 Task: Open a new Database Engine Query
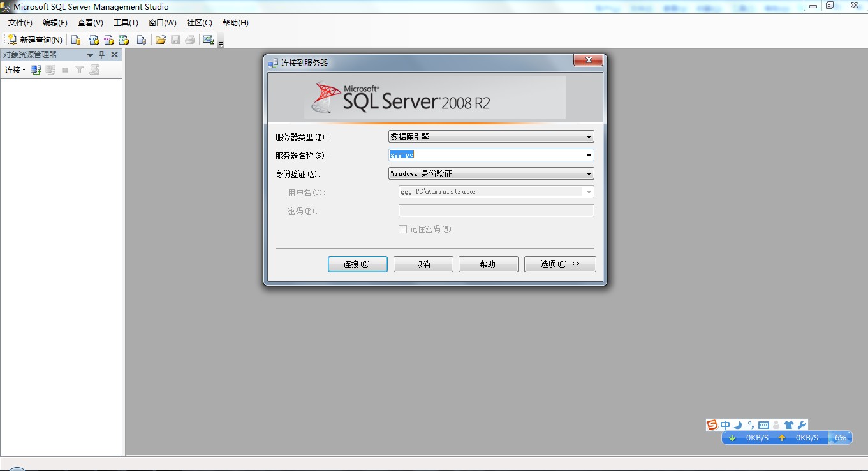[76, 40]
